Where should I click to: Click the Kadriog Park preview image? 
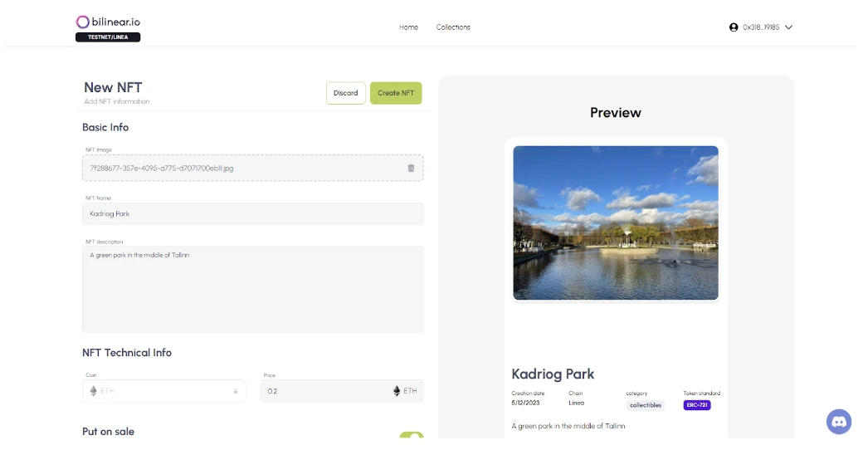click(616, 223)
